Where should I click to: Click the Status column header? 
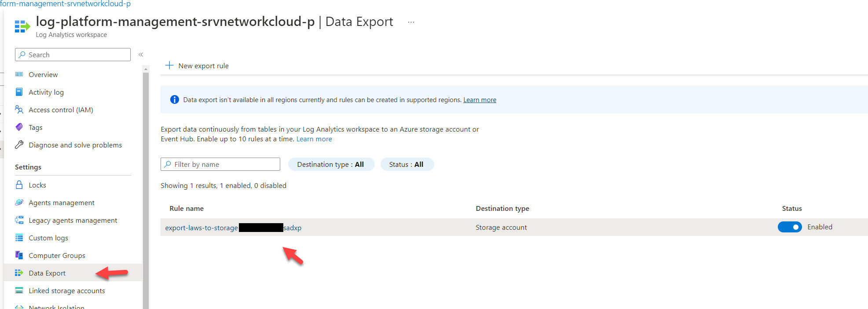tap(792, 208)
